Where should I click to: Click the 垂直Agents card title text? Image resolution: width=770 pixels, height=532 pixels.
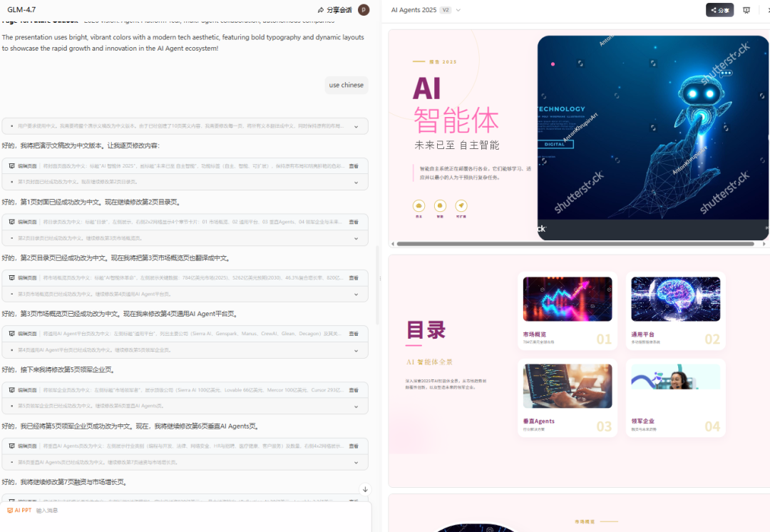(x=539, y=421)
